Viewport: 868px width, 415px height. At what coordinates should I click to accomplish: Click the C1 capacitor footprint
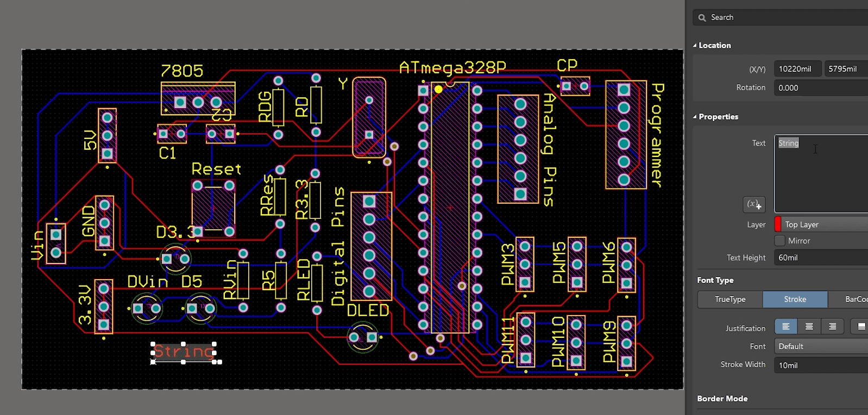pyautogui.click(x=172, y=134)
